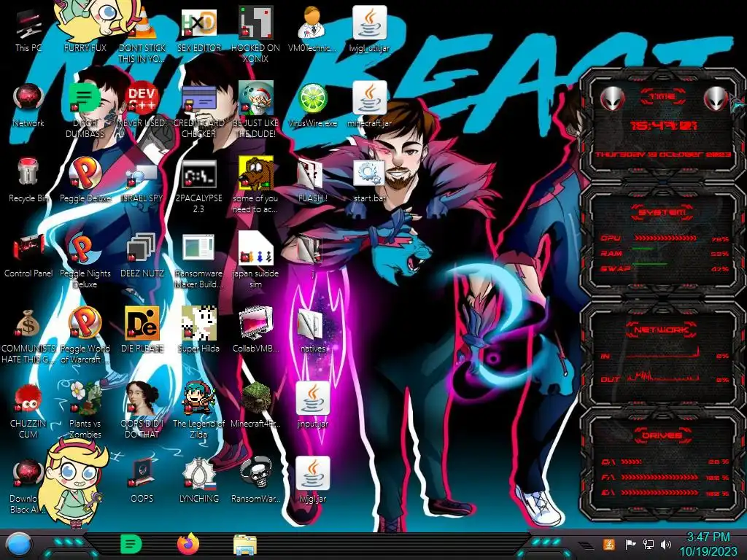Open the CREDIT CARD CHECKER shortcut
Image resolution: width=747 pixels, height=560 pixels.
pos(198,98)
